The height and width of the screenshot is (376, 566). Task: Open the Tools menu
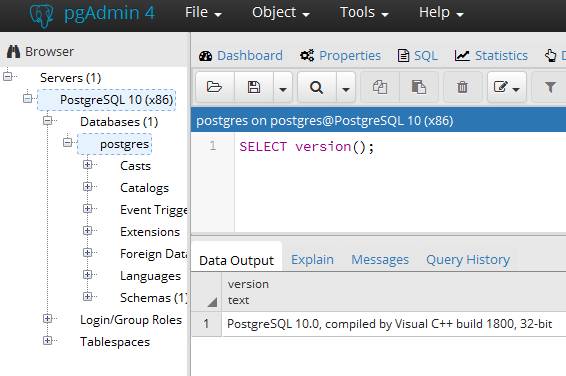click(364, 13)
